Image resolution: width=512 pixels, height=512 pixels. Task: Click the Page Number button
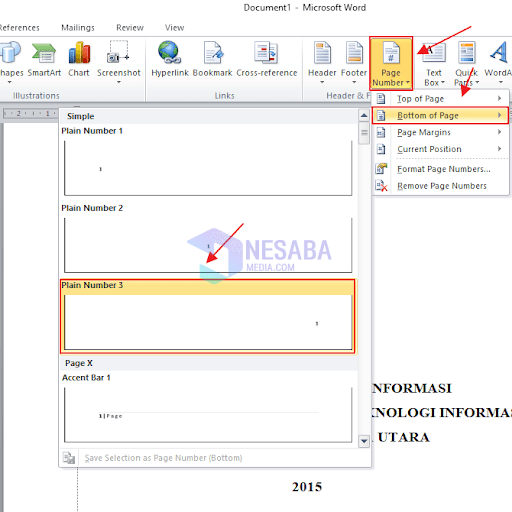click(391, 63)
